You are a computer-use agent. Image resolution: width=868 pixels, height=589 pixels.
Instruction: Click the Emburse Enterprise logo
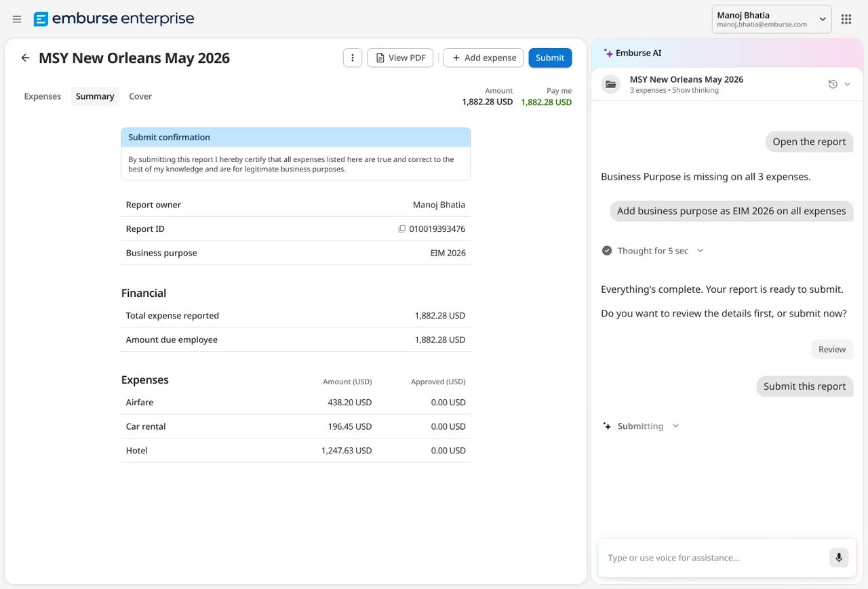click(x=114, y=19)
